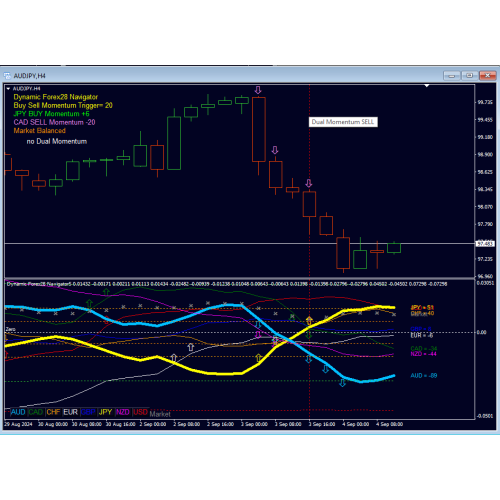
Task: Select the no Dual Momentum label
Action: [x=57, y=141]
